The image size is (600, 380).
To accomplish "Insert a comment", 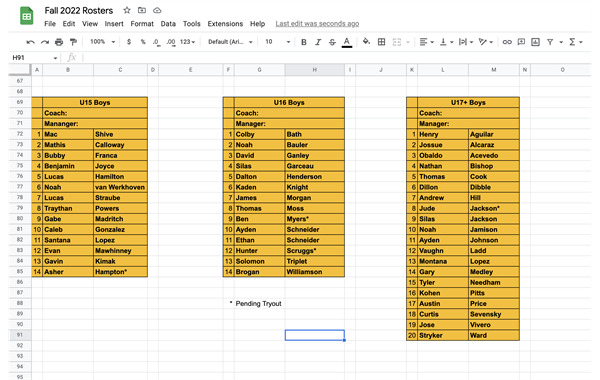I will (521, 42).
